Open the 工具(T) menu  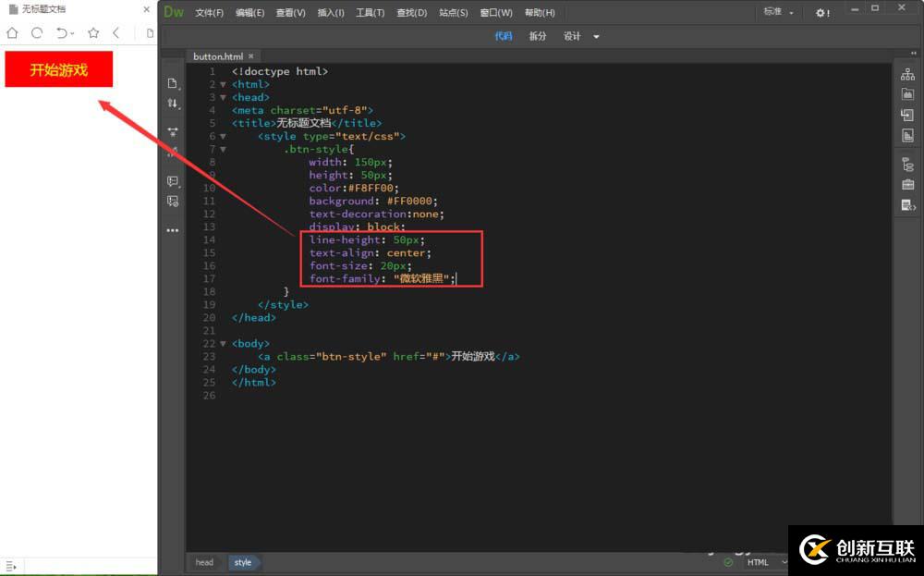tap(371, 12)
